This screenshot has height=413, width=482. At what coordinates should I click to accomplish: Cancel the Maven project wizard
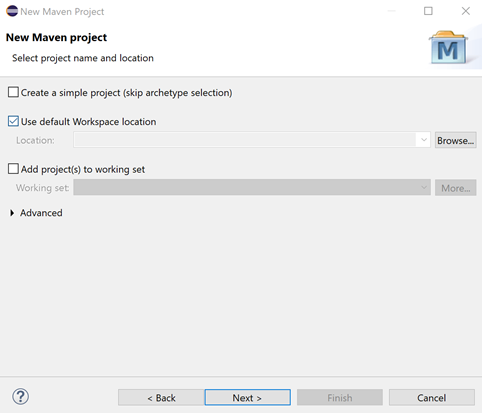click(432, 397)
